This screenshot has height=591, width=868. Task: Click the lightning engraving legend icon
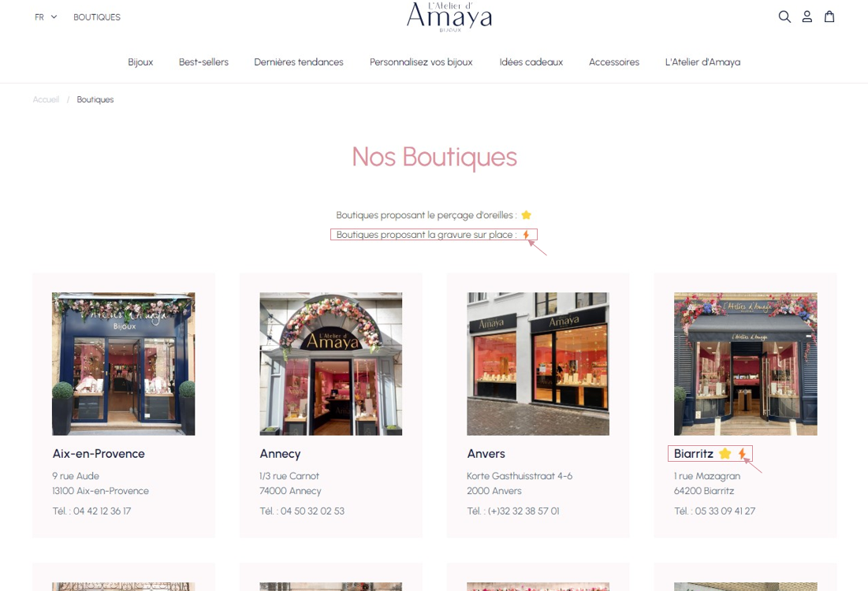527,235
